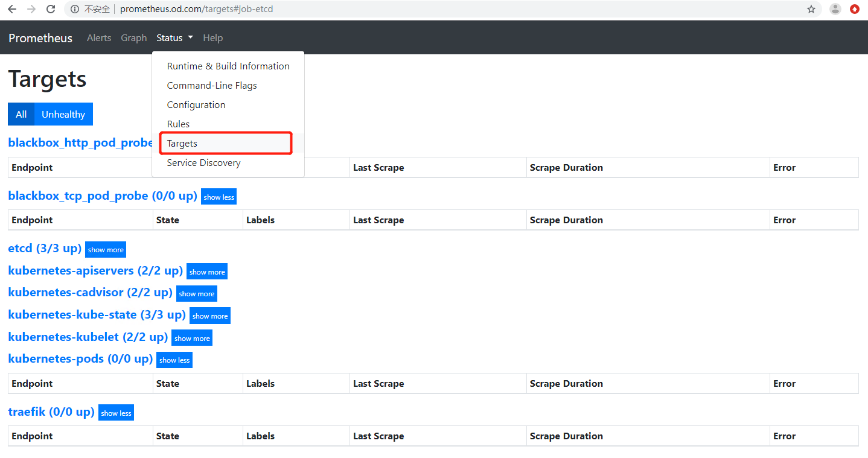The width and height of the screenshot is (868, 458).
Task: Show all targets with the All filter
Action: pos(21,114)
